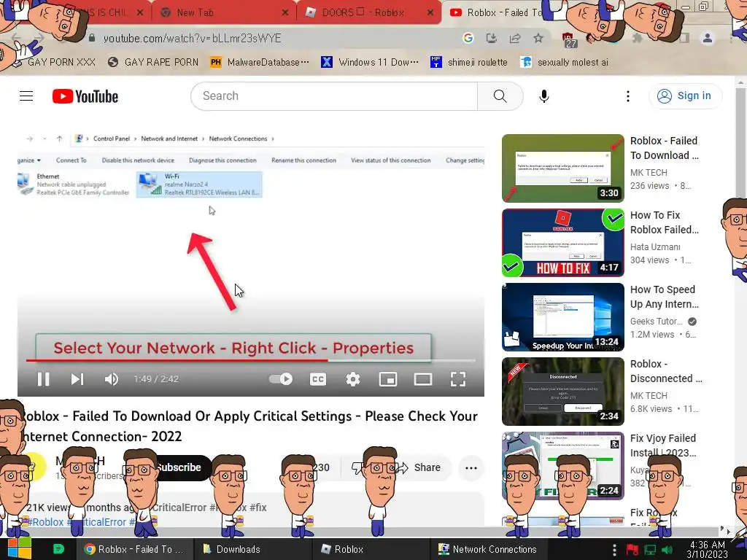The height and width of the screenshot is (560, 747).
Task: Open the Windows Start button
Action: [x=19, y=548]
